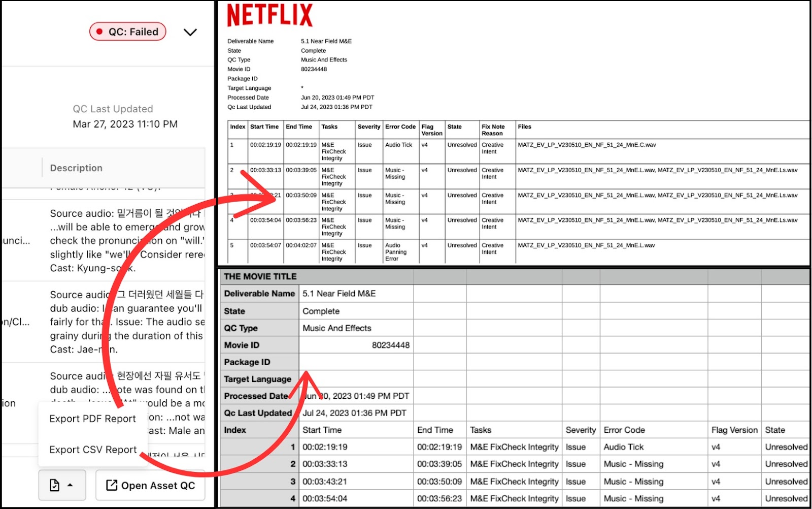Select the Target Language label cell
Screen dimensions: 812x509
click(259, 379)
